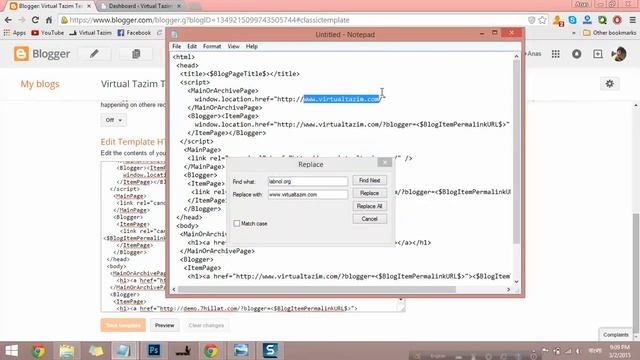
Task: Click the taskbar clock
Action: (620, 350)
